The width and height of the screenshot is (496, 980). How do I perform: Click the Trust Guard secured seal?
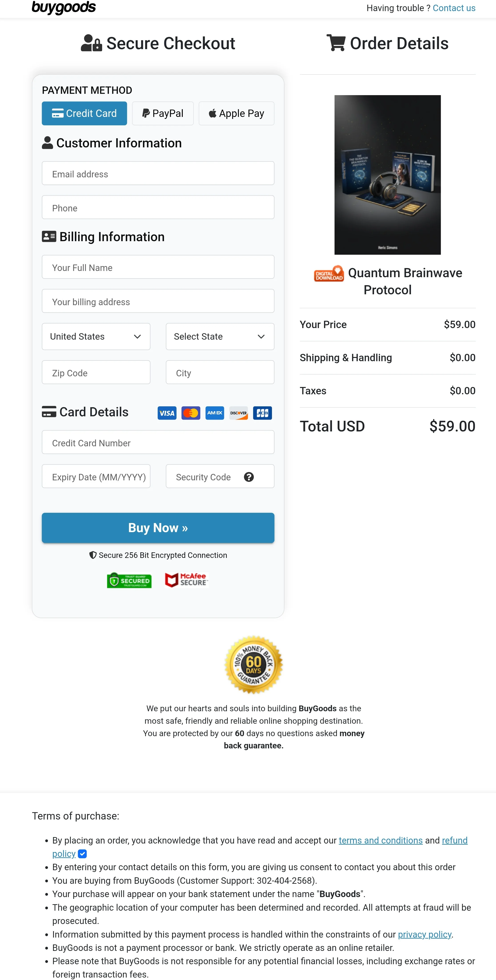(x=129, y=580)
